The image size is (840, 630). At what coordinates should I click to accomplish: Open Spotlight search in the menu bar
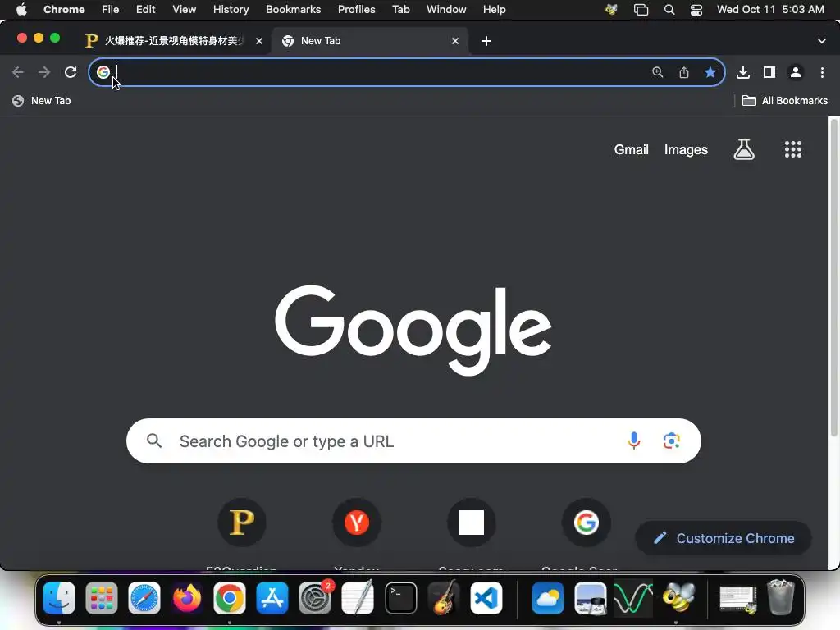point(669,10)
